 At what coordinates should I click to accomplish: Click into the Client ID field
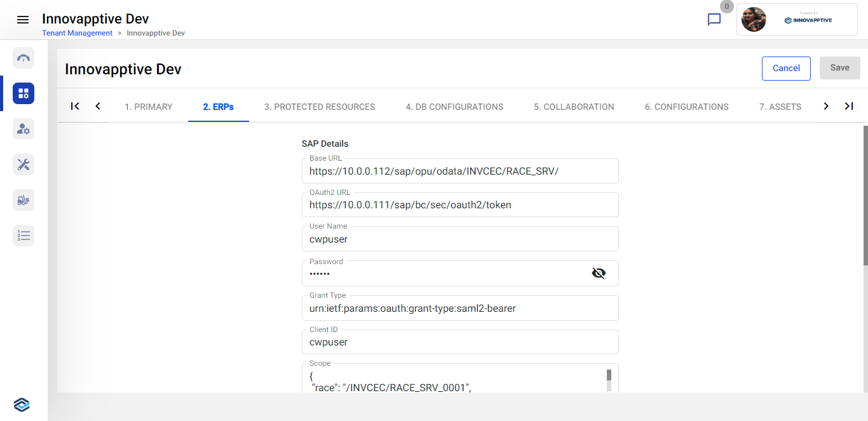coord(460,342)
